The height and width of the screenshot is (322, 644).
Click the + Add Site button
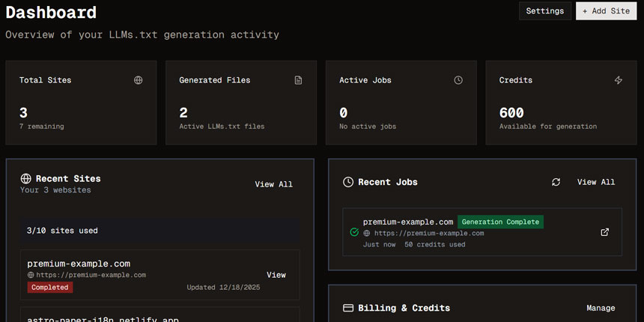[x=607, y=11]
